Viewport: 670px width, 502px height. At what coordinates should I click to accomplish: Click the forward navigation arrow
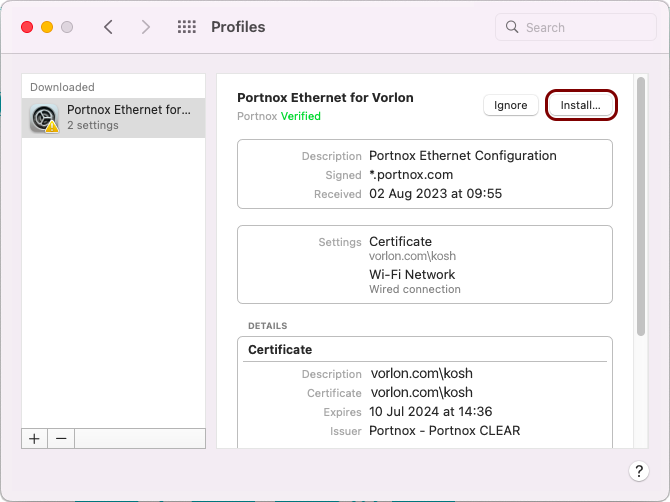[146, 27]
